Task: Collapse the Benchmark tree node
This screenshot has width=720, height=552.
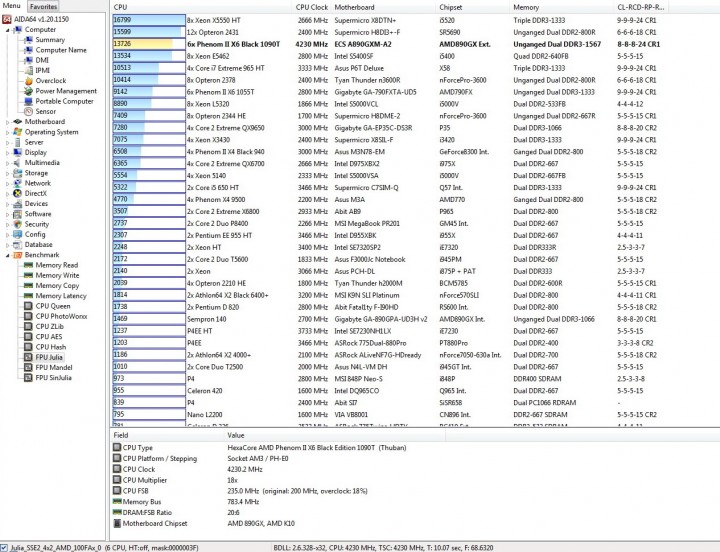Action: (x=7, y=255)
